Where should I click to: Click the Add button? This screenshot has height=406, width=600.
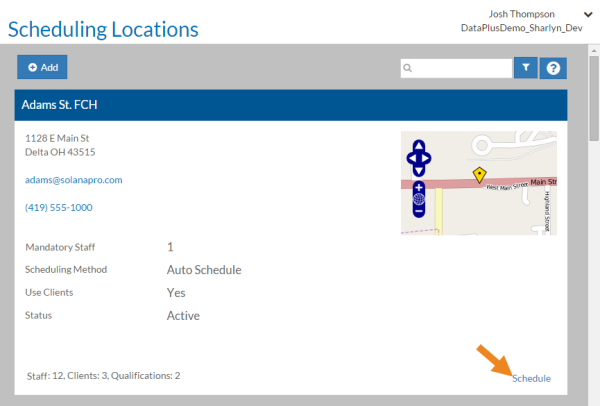pyautogui.click(x=42, y=67)
